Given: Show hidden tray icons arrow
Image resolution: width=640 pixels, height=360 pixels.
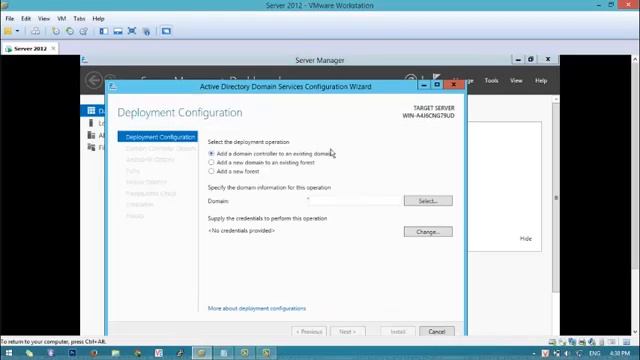Looking at the screenshot, I should click(534, 353).
